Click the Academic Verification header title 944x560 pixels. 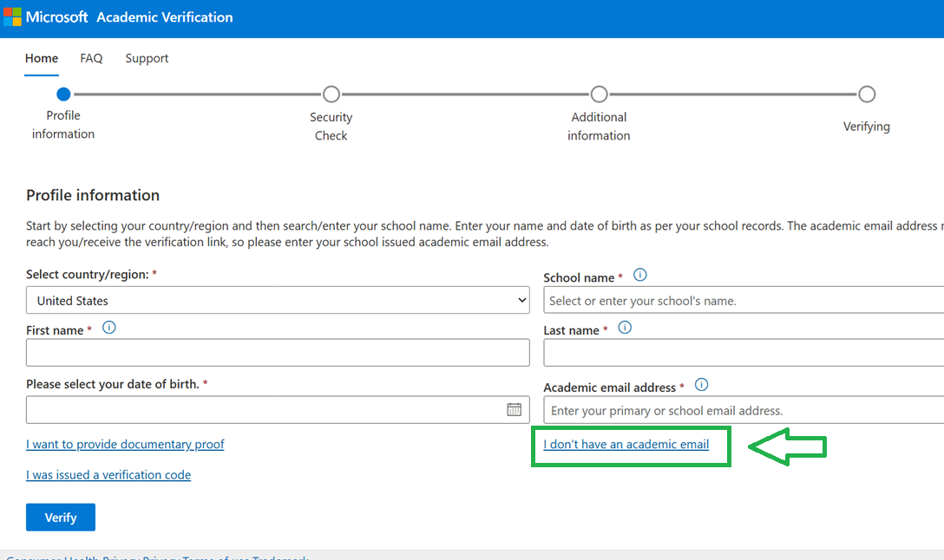point(164,17)
